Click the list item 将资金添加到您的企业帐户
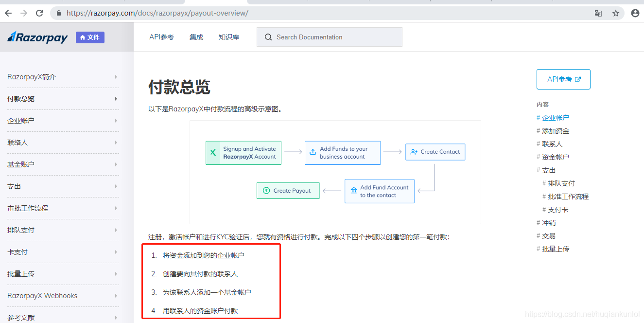The image size is (644, 323). pyautogui.click(x=204, y=255)
